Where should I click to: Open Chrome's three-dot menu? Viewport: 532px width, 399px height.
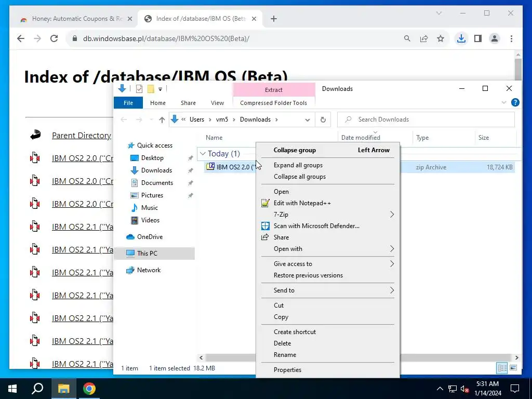pos(511,38)
